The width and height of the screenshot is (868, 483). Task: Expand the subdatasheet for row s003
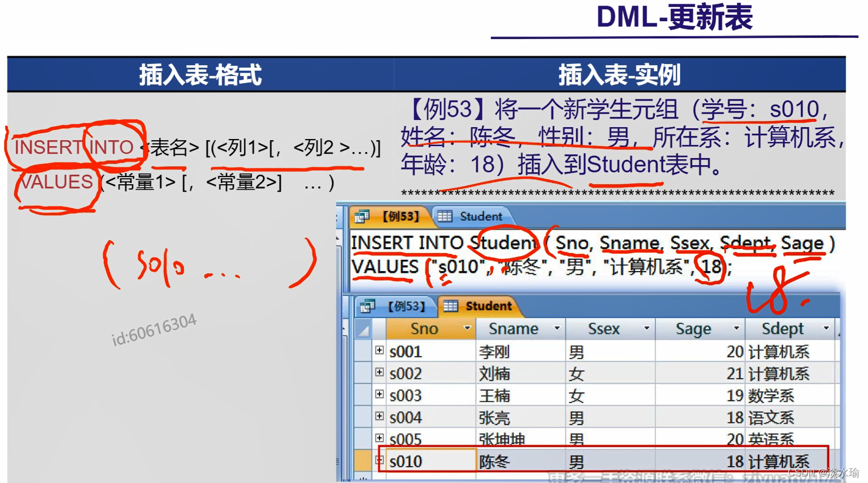point(379,394)
